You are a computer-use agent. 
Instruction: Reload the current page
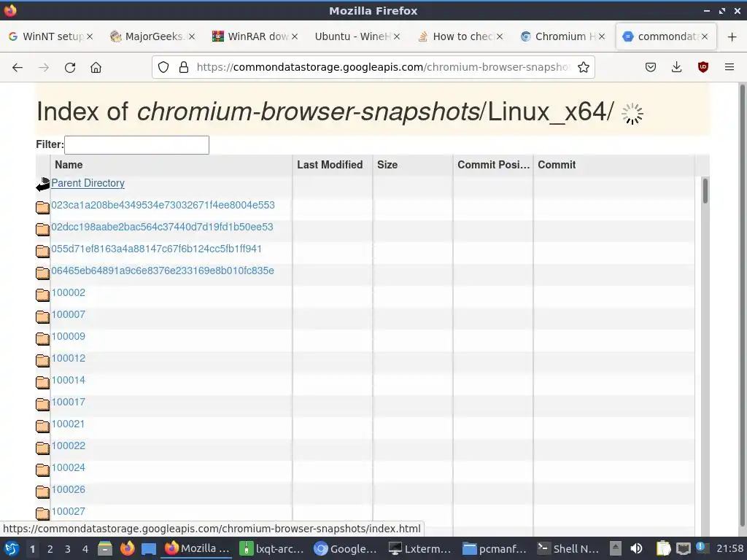pos(70,68)
